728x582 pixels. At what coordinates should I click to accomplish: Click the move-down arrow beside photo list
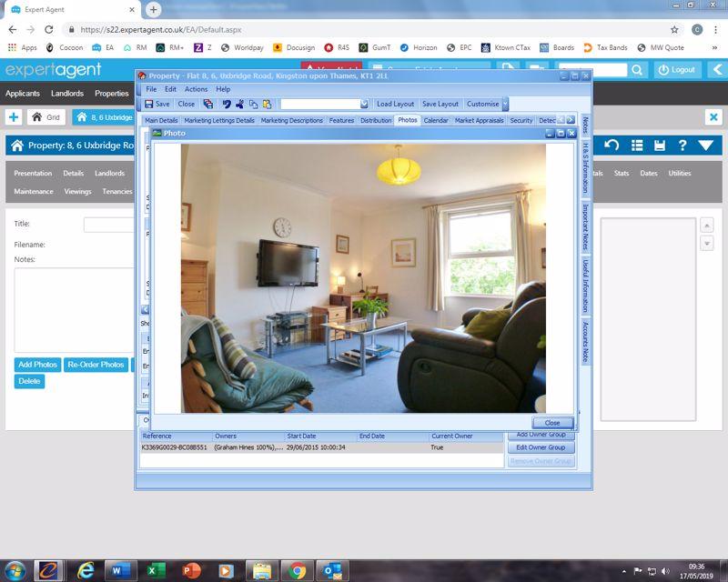coord(707,243)
